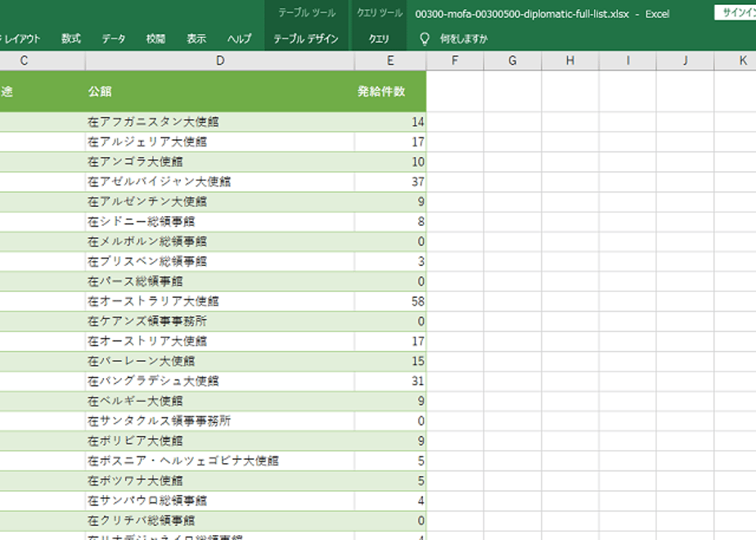Select the 在サンパウロ総領事館 cell
This screenshot has width=756, height=540.
tap(220, 501)
